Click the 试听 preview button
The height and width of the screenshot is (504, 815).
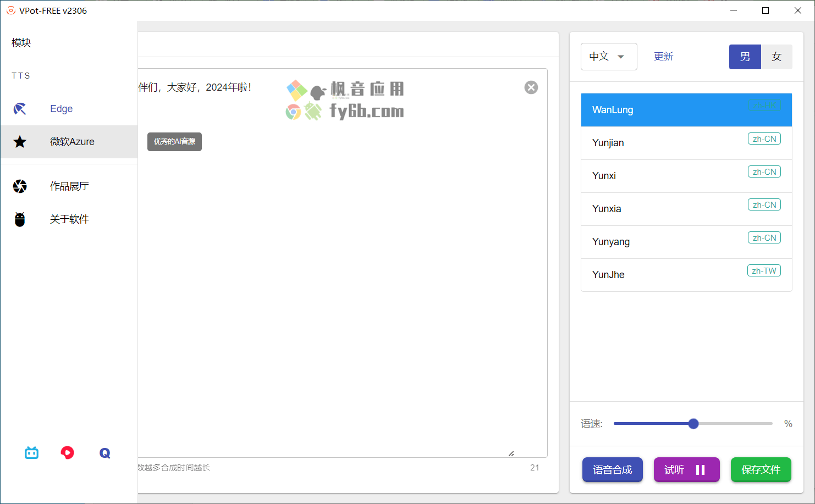tap(686, 470)
